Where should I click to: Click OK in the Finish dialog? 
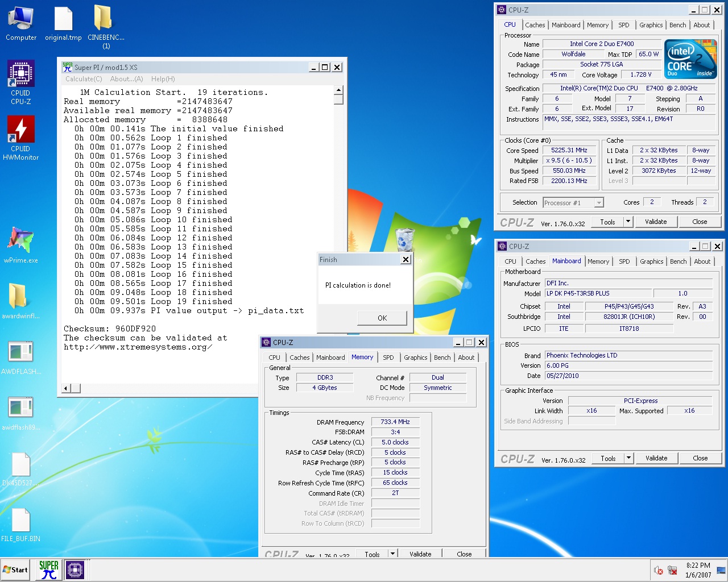click(x=382, y=318)
